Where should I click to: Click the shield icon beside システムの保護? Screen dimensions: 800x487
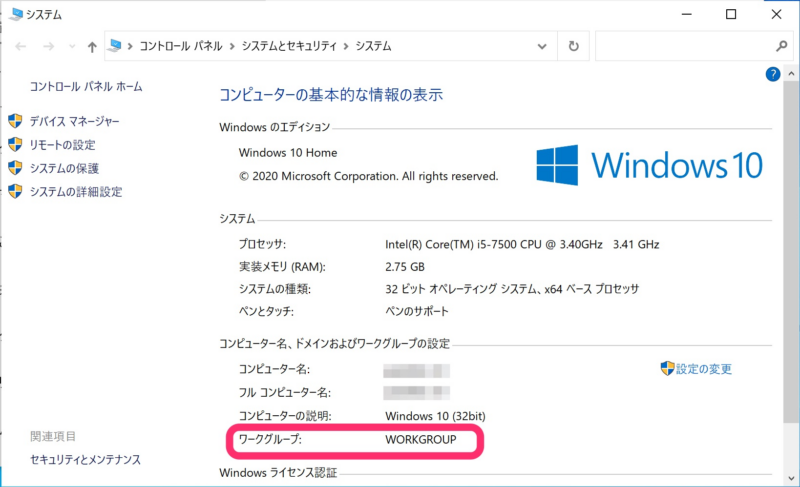[15, 168]
